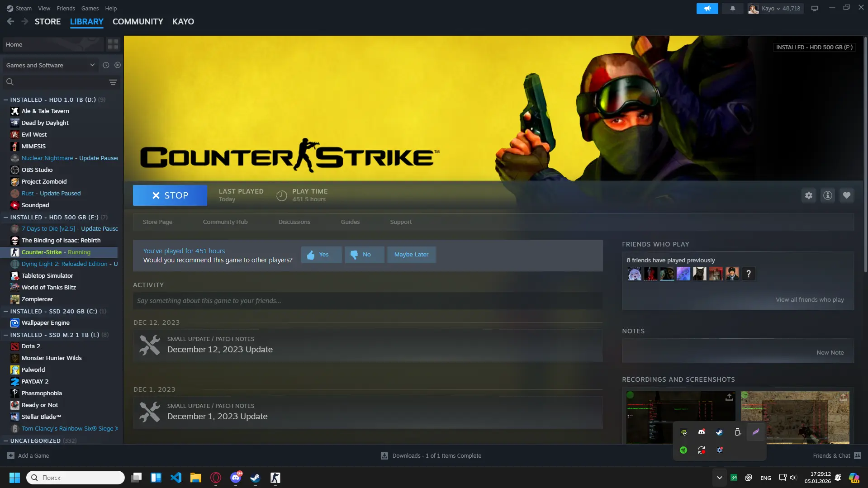Image resolution: width=868 pixels, height=488 pixels.
Task: Open the Steam menu
Action: [24, 8]
